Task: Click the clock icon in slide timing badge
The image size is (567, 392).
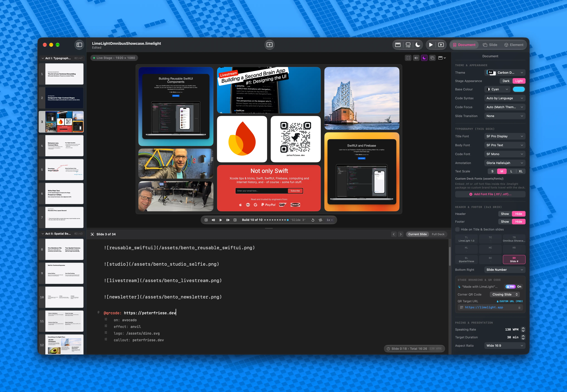Action: 388,349
